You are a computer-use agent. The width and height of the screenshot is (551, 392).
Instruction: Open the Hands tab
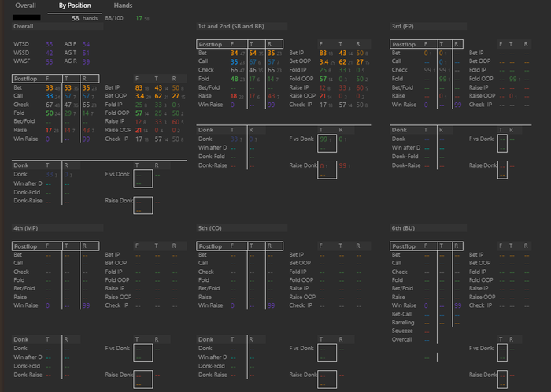point(123,6)
